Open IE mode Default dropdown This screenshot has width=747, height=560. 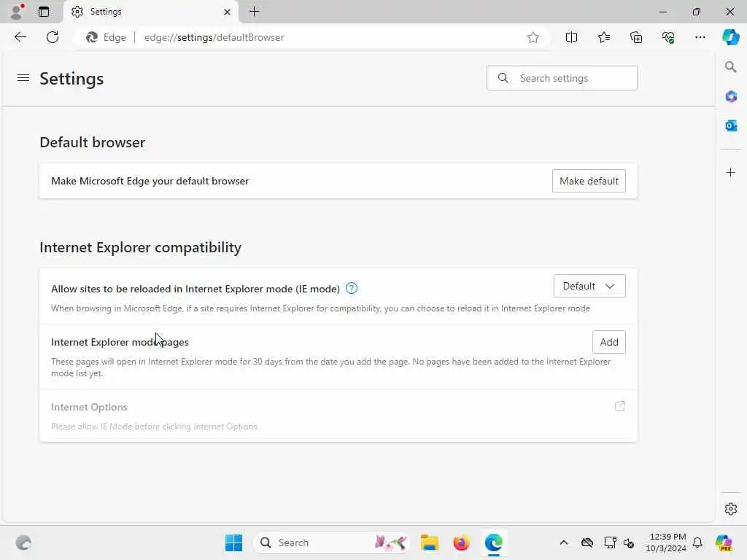[x=589, y=286]
